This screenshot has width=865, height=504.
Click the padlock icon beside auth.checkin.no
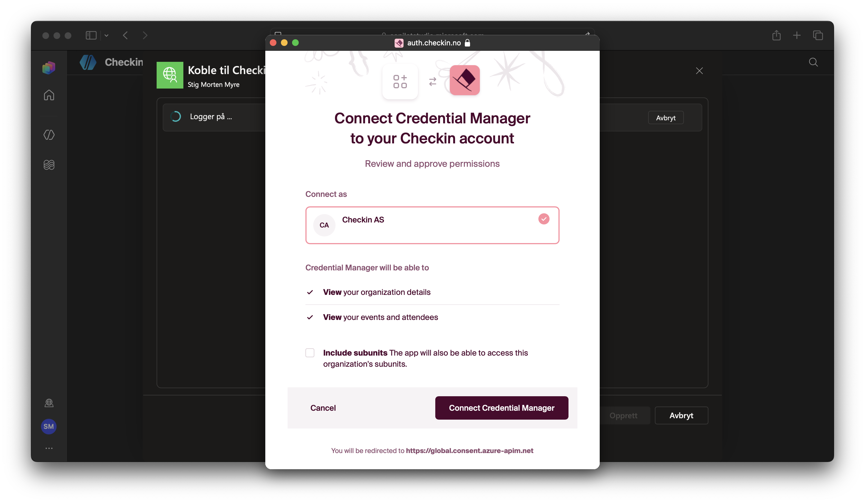(x=467, y=43)
